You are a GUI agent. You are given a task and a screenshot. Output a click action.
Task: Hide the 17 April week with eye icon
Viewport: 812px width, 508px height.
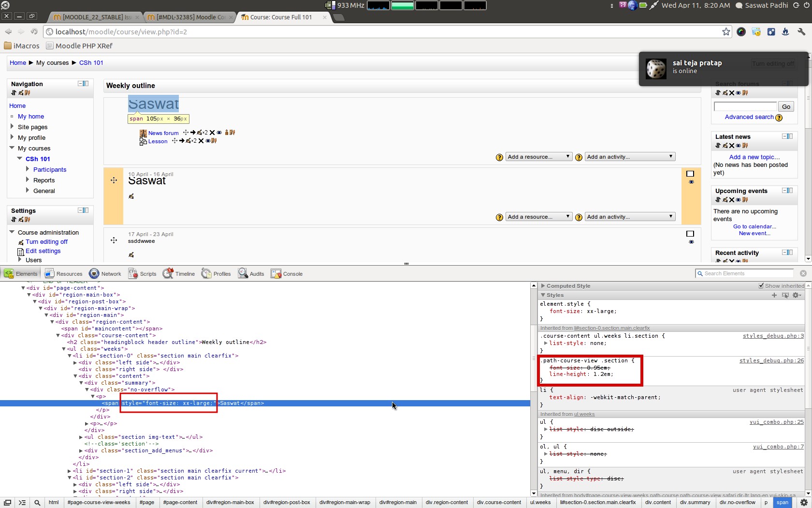[x=691, y=242]
